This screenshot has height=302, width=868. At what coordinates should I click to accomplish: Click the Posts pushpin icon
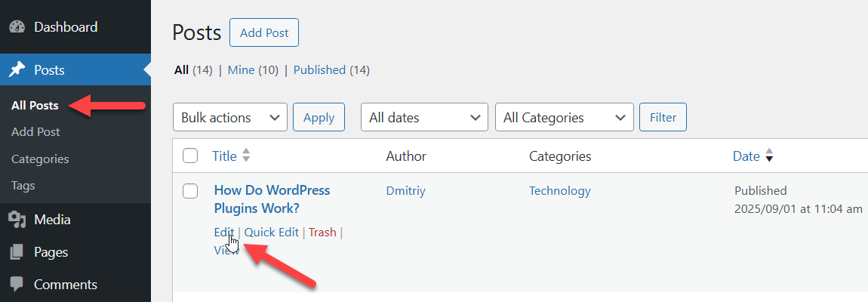[x=17, y=69]
